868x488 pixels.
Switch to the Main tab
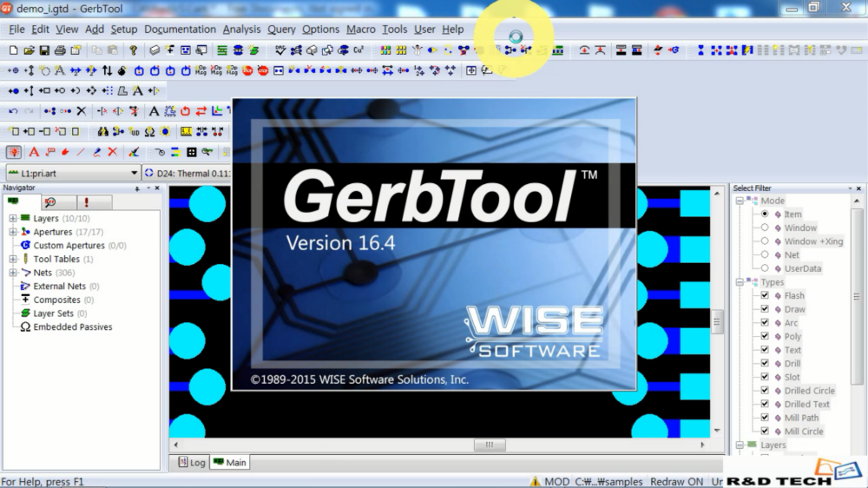(x=230, y=463)
